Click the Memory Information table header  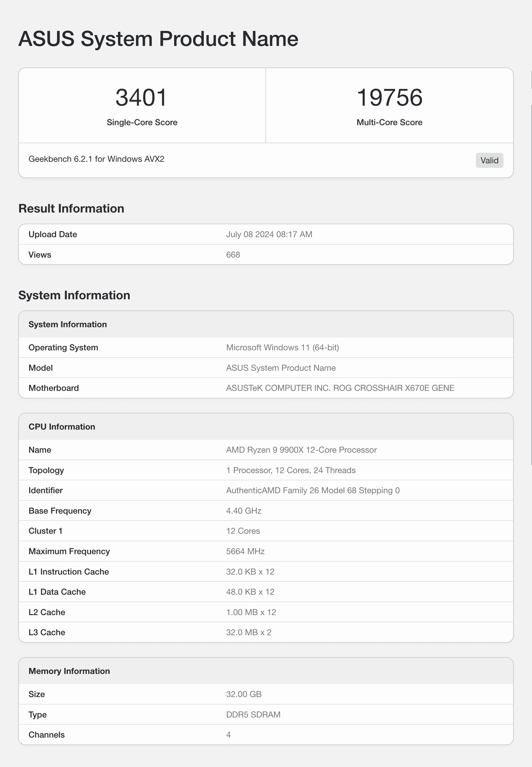[69, 671]
